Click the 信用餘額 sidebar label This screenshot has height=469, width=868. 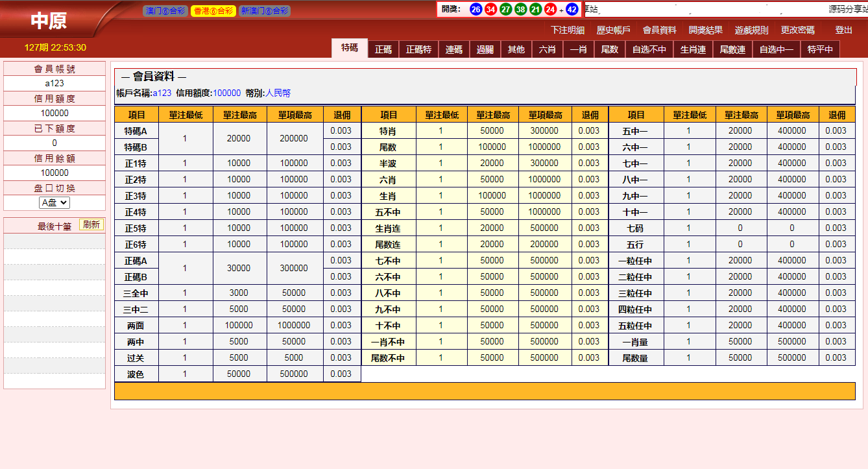click(54, 158)
